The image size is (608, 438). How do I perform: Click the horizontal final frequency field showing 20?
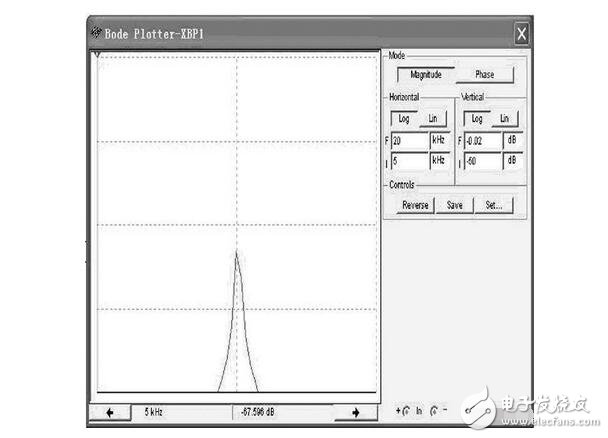pos(410,141)
